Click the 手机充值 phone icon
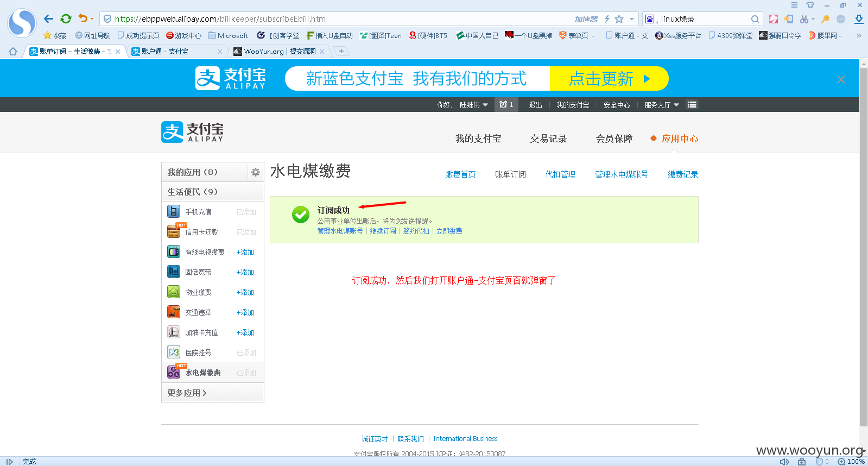 tap(174, 211)
